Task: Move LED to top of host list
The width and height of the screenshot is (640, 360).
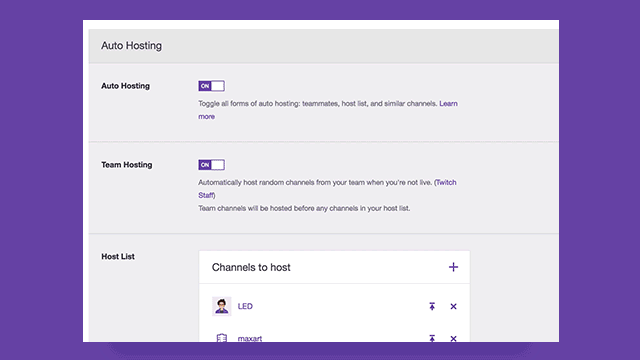Action: [432, 306]
